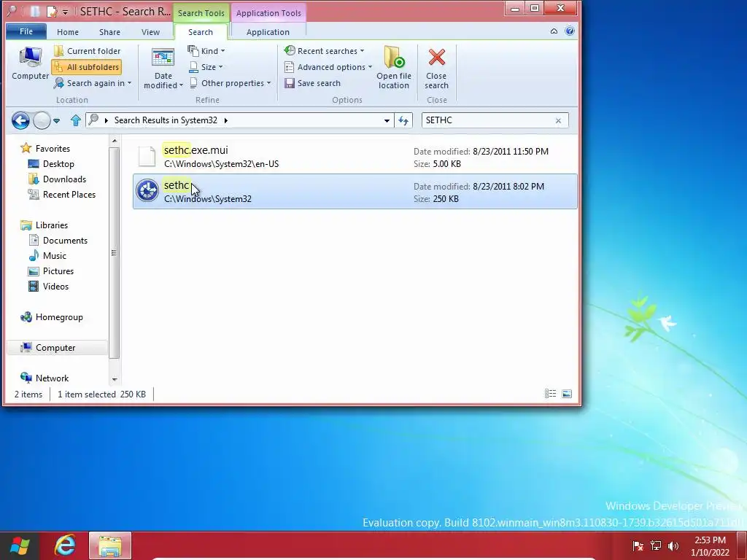747x560 pixels.
Task: Switch to the Application ribbon tab
Action: 268,32
